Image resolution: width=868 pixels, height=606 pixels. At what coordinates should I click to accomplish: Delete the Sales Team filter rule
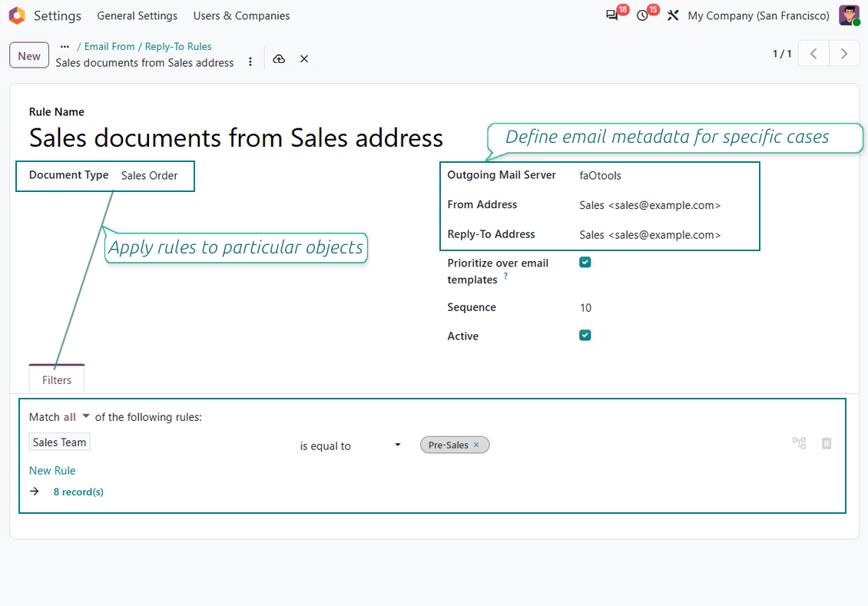click(x=827, y=442)
